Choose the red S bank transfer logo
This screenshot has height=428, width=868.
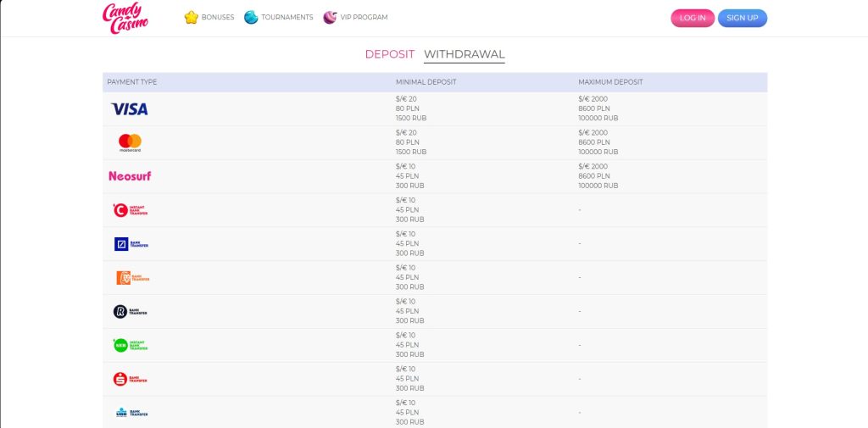pyautogui.click(x=131, y=379)
